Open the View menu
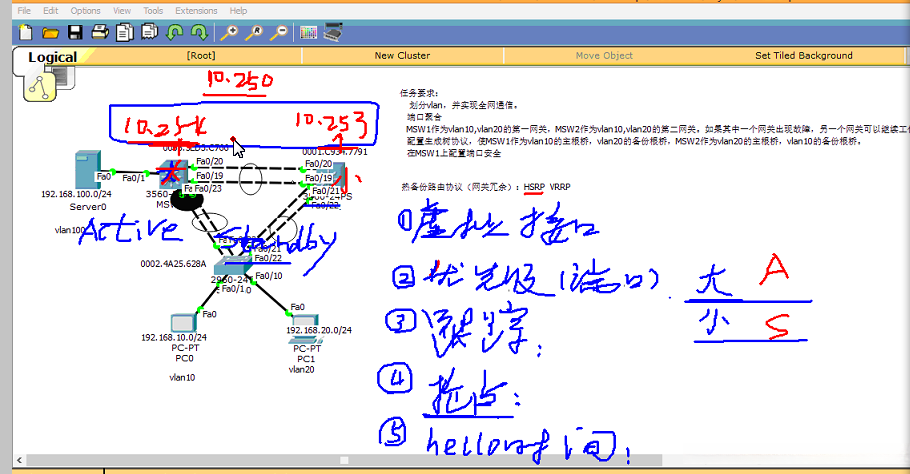910x474 pixels. coord(122,10)
